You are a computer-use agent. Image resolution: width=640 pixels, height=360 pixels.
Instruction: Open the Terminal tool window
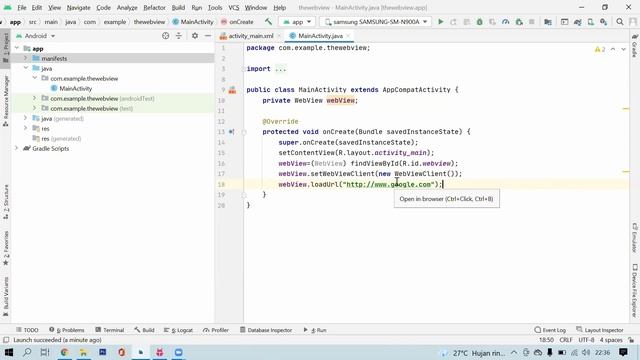(x=109, y=330)
